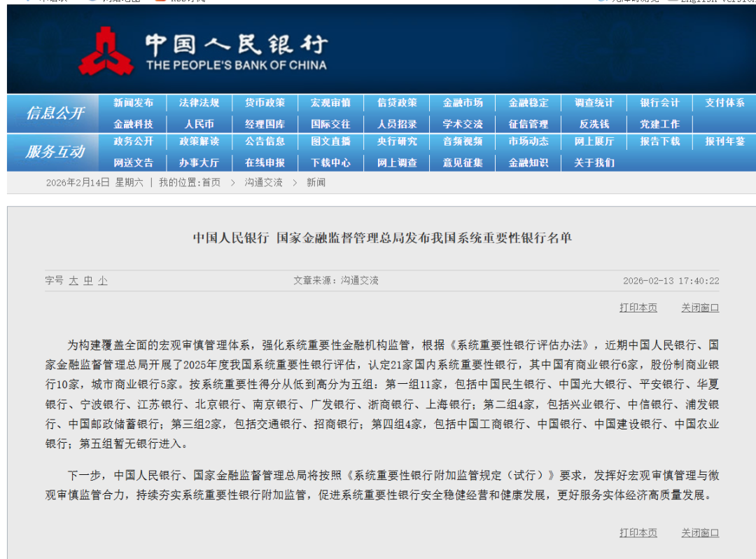Select the 小 font size option
This screenshot has height=559, width=756.
point(101,280)
